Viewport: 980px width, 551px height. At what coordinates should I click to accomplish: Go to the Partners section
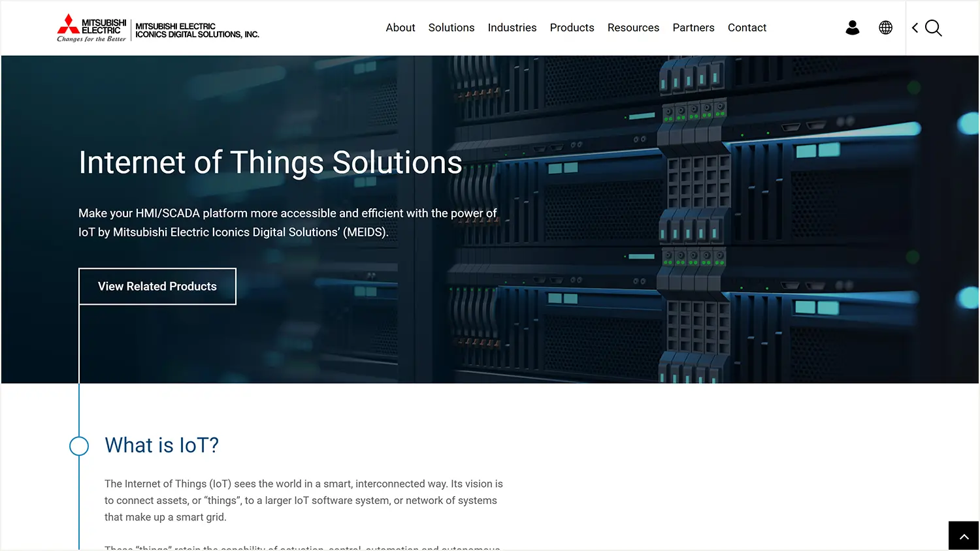(693, 27)
